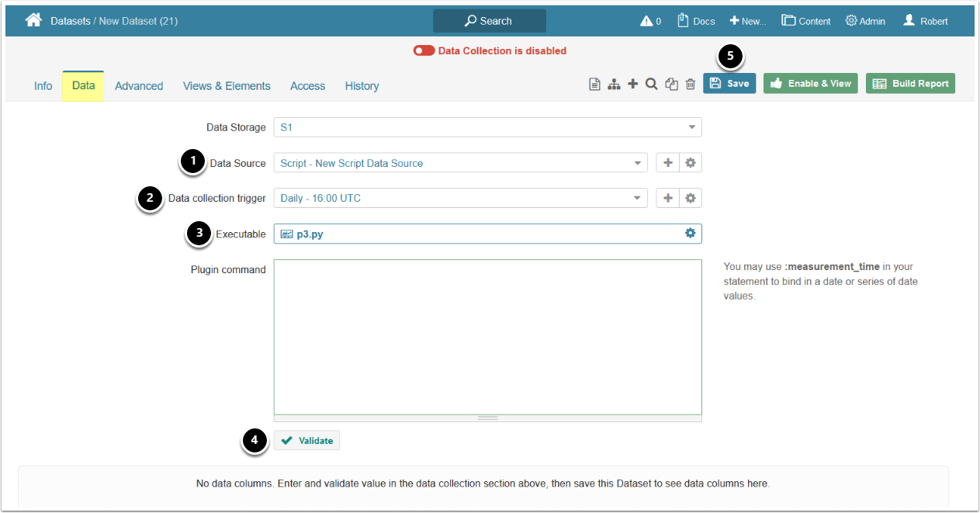Screen dimensions: 980x513
Task: Click the Plugin command resize handle
Action: pyautogui.click(x=487, y=418)
